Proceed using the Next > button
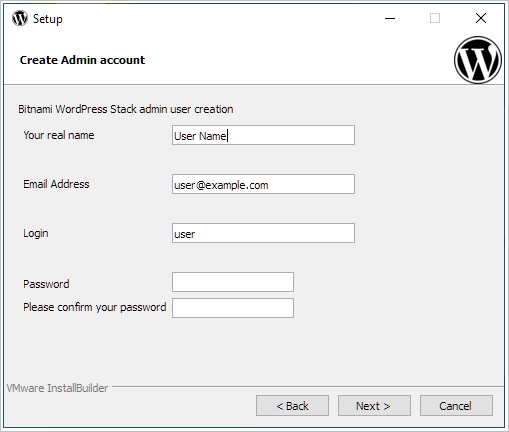The height and width of the screenshot is (432, 509). point(374,406)
